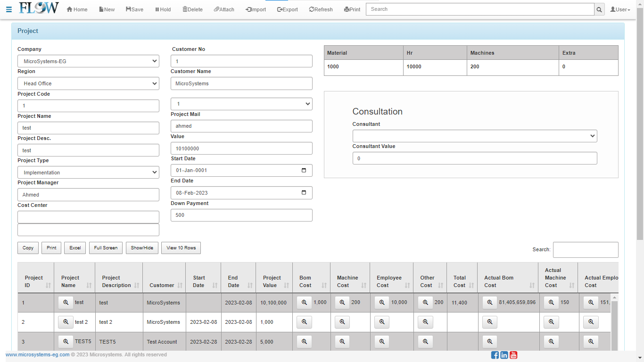
Task: Click Bom Cost zoom icon showing 1,000
Action: pos(304,303)
